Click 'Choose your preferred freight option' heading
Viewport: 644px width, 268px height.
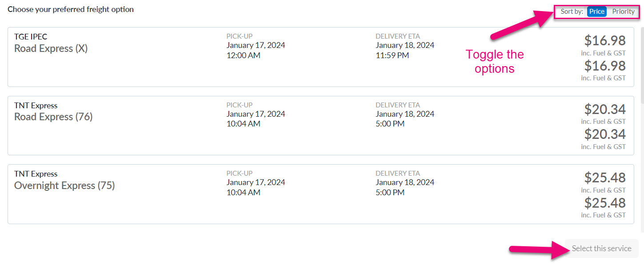coord(71,9)
